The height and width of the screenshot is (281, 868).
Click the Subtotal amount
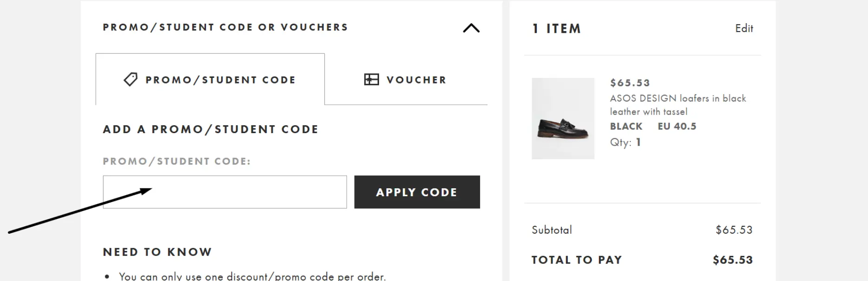734,230
